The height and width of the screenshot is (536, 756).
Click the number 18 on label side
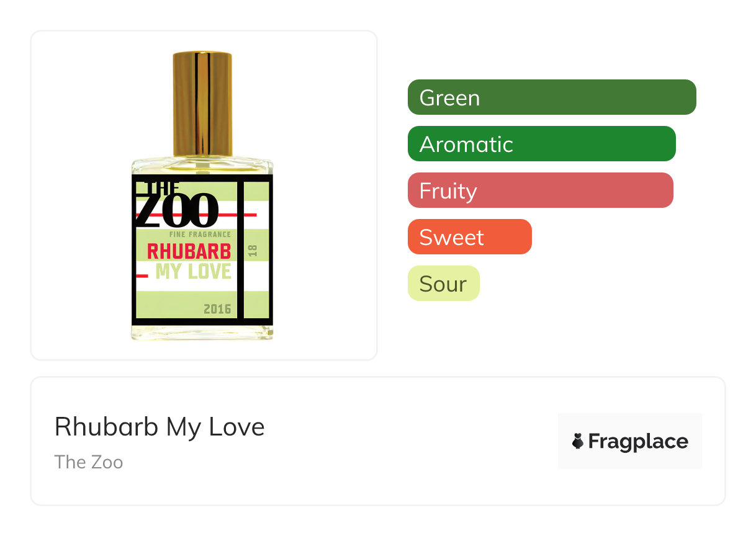[253, 251]
